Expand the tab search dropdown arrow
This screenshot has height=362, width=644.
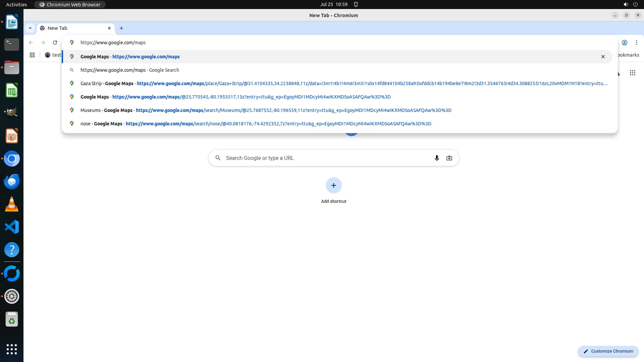tap(30, 28)
